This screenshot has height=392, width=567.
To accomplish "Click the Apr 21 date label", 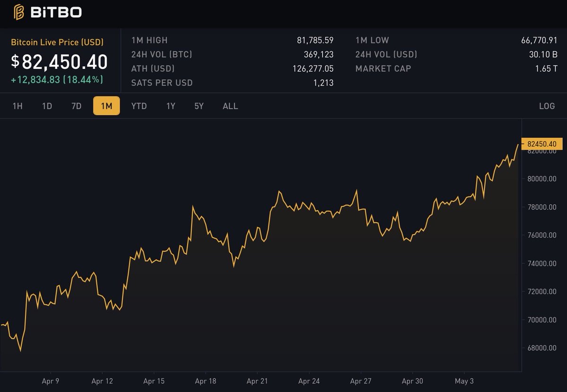I will click(x=258, y=381).
